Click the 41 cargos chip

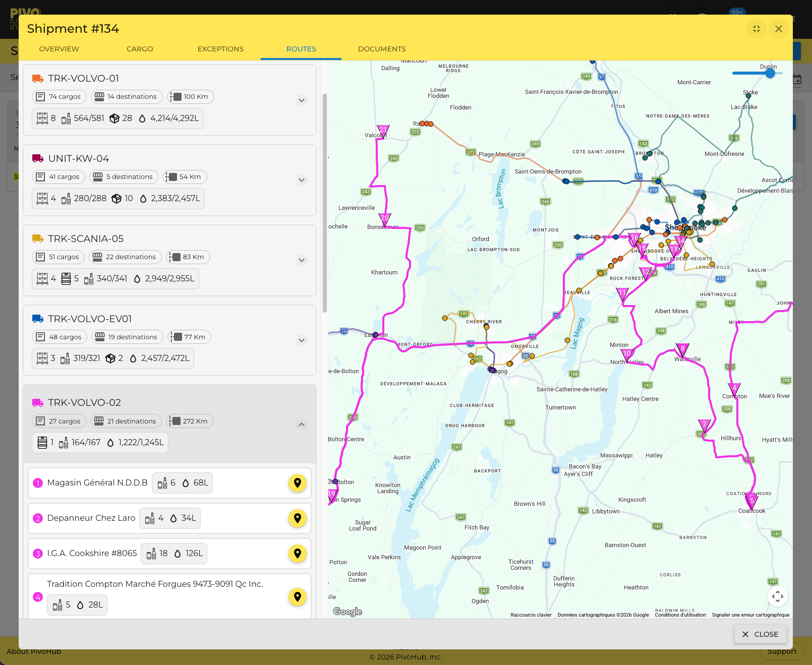click(59, 177)
